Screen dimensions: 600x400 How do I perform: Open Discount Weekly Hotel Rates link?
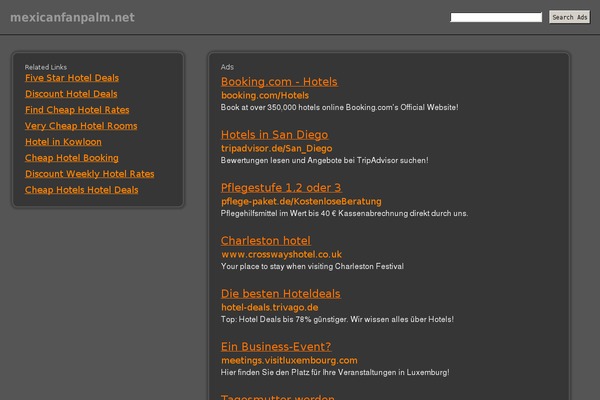(x=90, y=174)
